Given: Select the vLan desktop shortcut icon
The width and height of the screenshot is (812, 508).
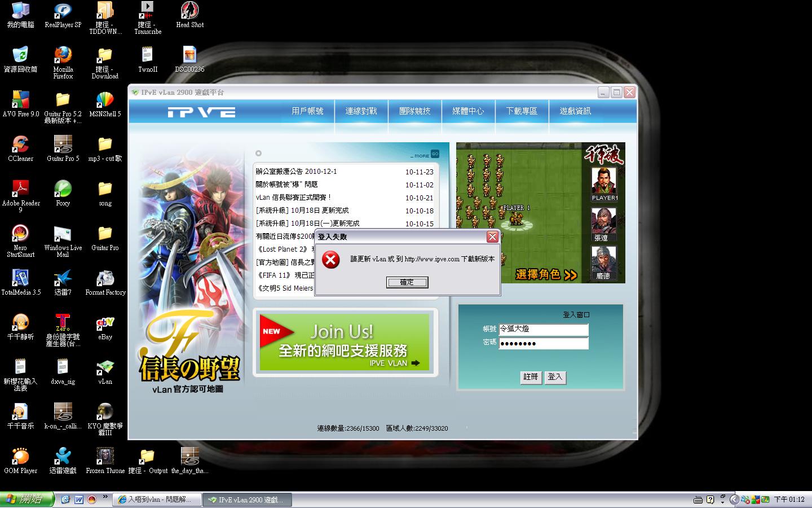Looking at the screenshot, I should click(x=105, y=372).
